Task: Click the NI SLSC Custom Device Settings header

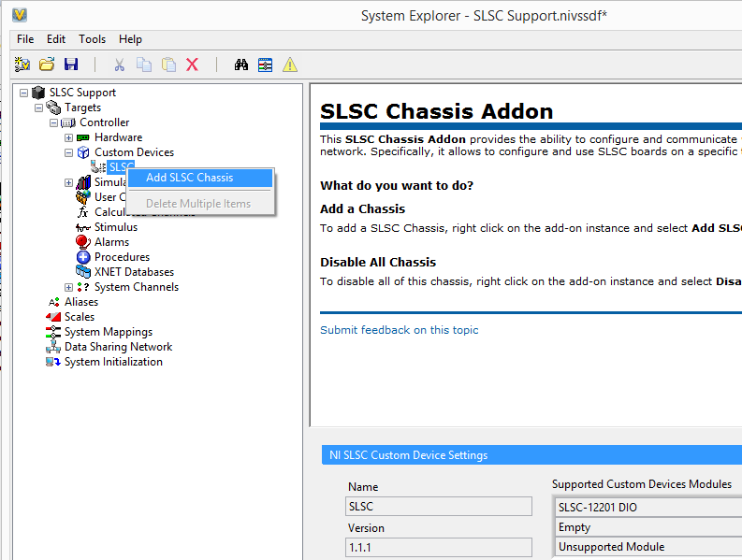Action: (x=531, y=455)
